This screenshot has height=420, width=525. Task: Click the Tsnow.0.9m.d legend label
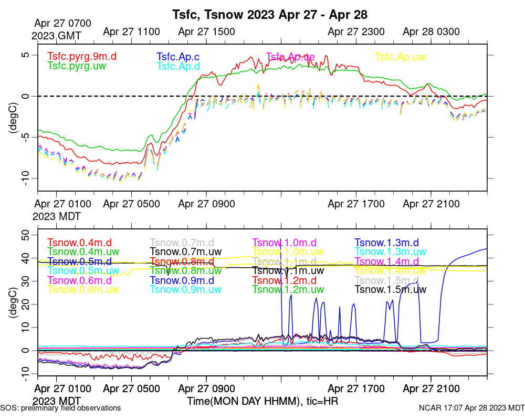tap(182, 280)
